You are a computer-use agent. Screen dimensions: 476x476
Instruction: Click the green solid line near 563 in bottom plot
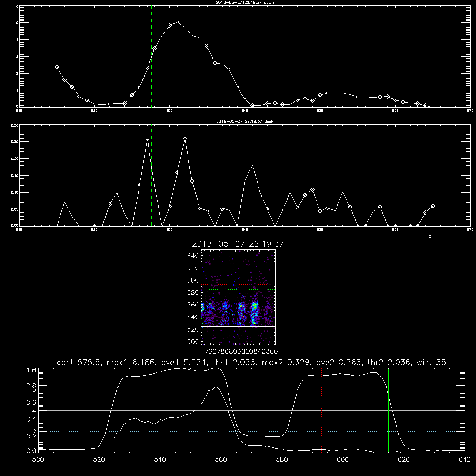[229, 410]
